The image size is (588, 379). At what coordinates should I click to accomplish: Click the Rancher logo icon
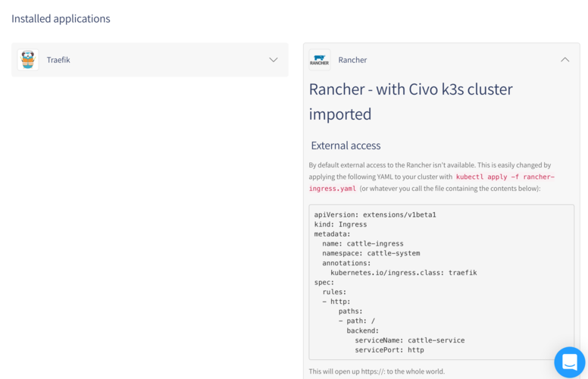(320, 60)
